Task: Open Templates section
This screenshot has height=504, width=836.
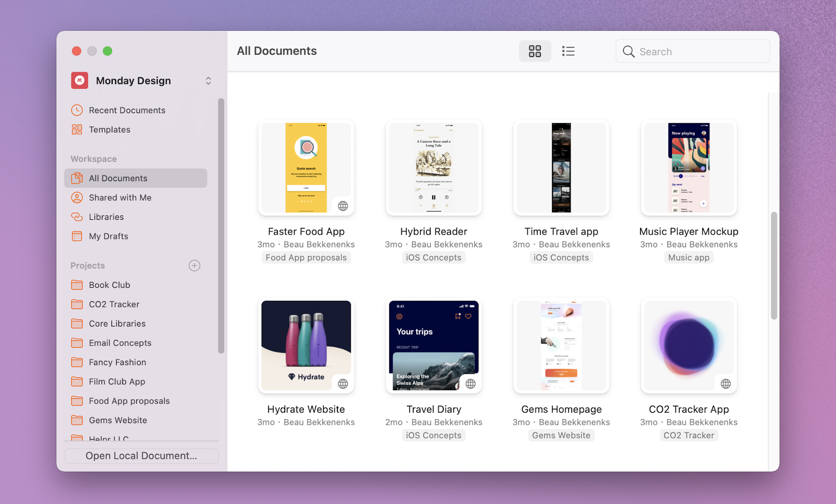Action: point(109,130)
